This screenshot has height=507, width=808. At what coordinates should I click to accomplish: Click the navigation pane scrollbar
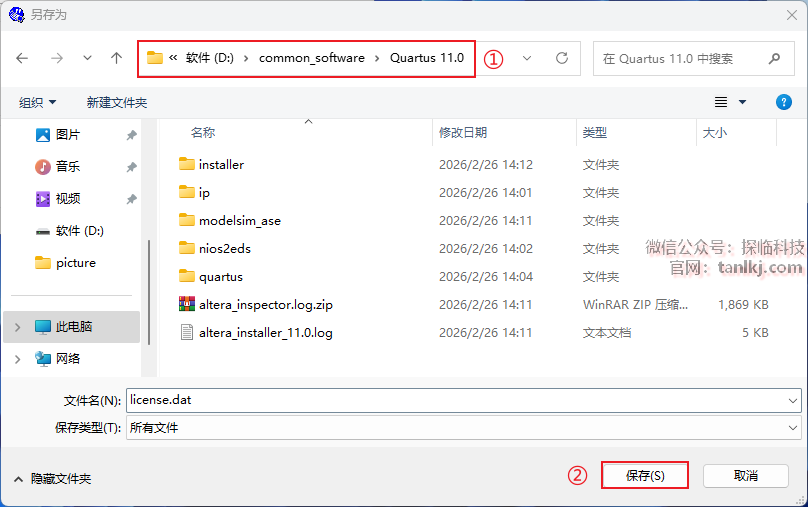pyautogui.click(x=149, y=292)
